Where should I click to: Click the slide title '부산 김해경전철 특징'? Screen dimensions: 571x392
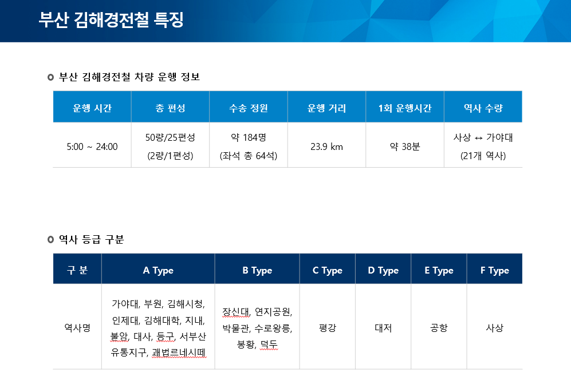click(x=111, y=19)
